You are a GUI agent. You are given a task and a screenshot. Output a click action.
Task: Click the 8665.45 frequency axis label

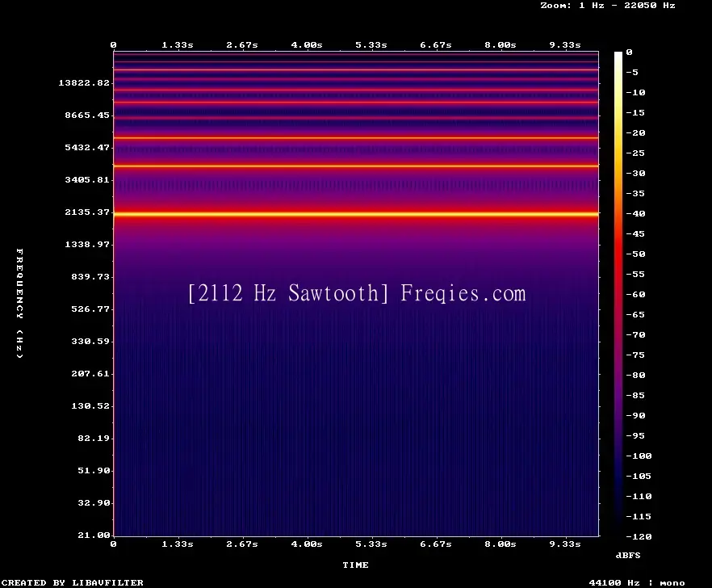click(87, 115)
